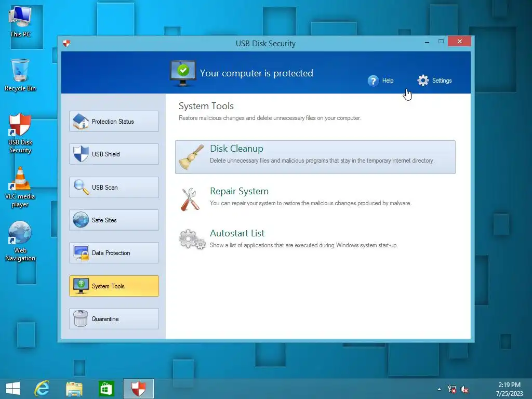The height and width of the screenshot is (399, 532).
Task: Open the Autostart List link
Action: tap(237, 233)
